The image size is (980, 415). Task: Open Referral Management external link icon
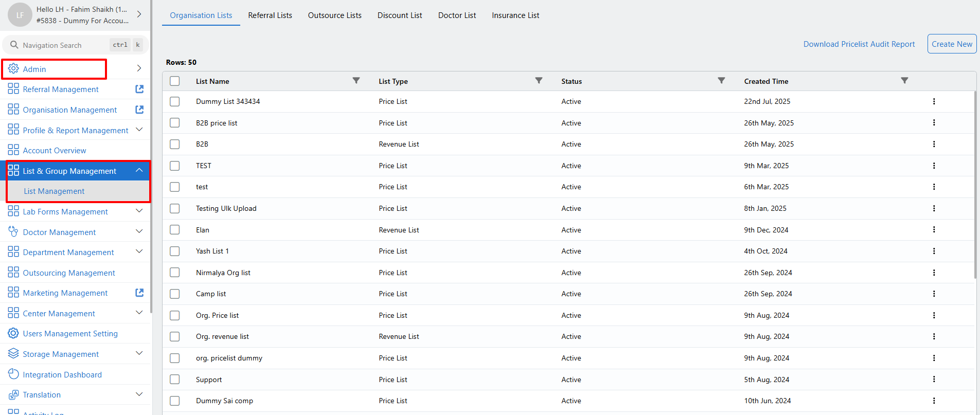139,89
